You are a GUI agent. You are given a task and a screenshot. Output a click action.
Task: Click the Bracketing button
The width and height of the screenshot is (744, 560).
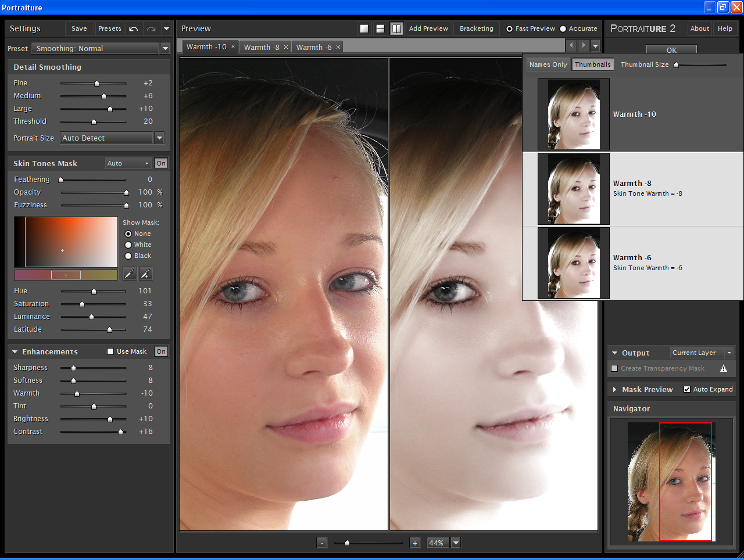pos(476,28)
